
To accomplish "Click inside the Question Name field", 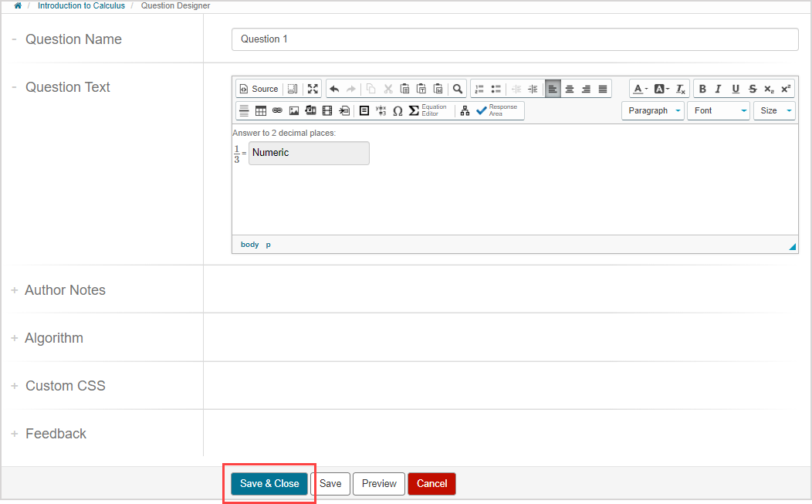I will [x=515, y=39].
